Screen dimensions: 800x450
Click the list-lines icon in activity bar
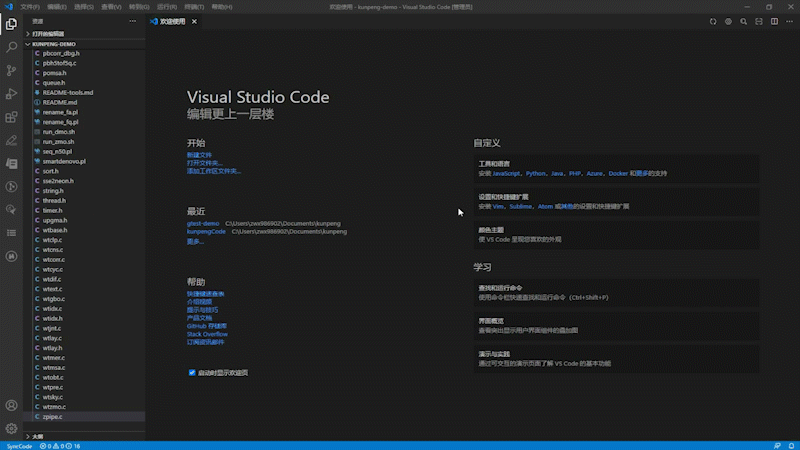pyautogui.click(x=11, y=233)
